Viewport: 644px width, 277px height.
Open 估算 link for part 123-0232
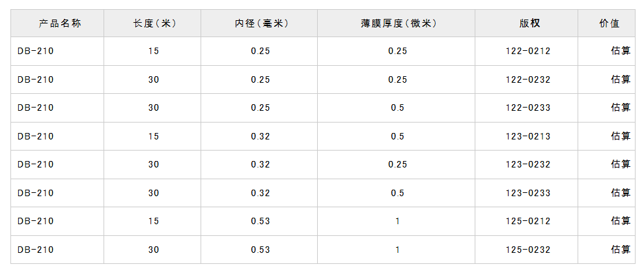click(x=621, y=164)
